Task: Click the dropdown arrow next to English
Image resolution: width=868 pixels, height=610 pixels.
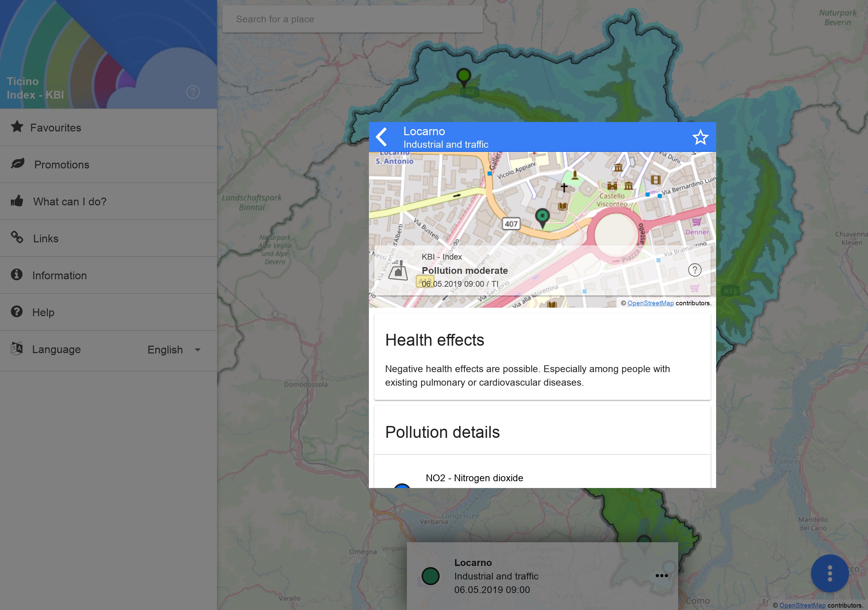Action: click(x=197, y=350)
